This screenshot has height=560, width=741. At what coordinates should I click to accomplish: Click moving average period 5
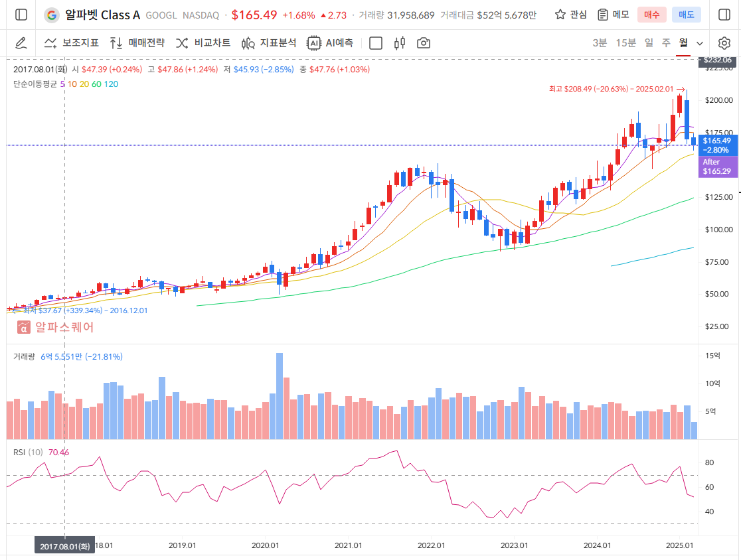(x=62, y=84)
